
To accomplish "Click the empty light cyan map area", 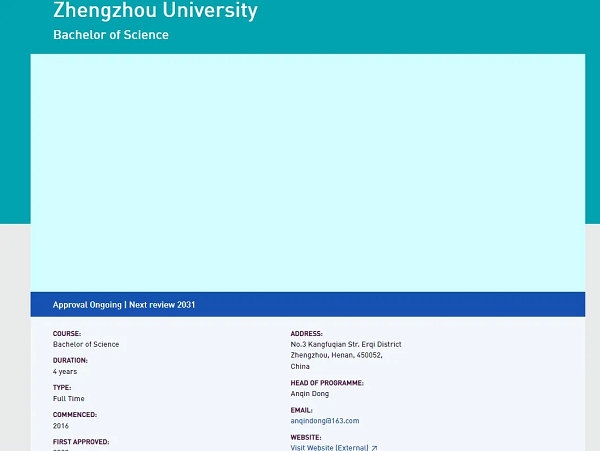I will 307,172.
